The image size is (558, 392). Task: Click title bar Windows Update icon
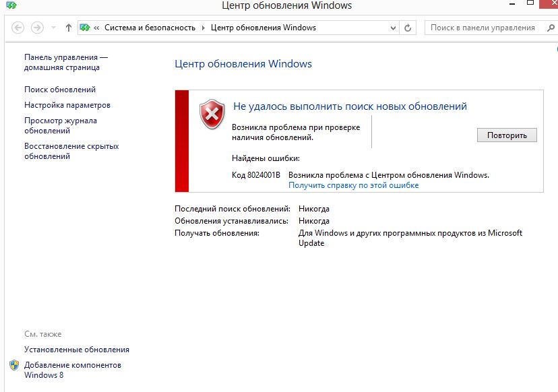click(11, 5)
